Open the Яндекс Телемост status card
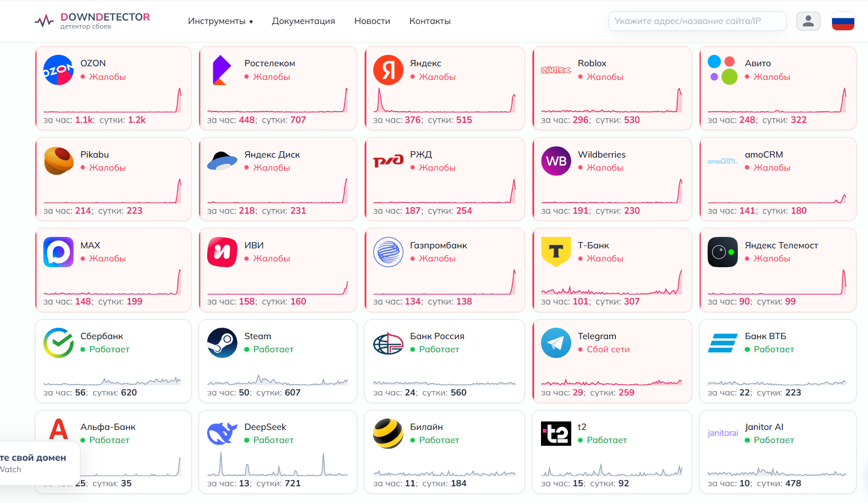Viewport: 868px width, 503px height. tap(778, 270)
